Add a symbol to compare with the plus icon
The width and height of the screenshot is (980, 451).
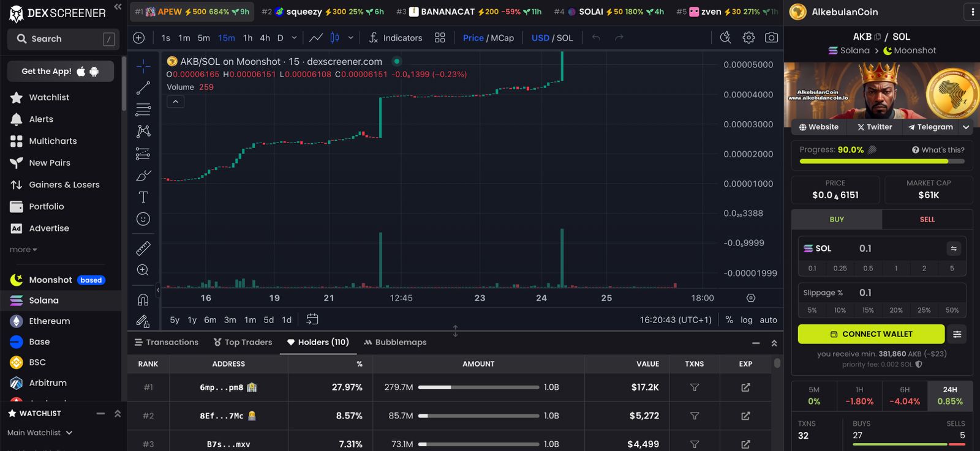139,38
